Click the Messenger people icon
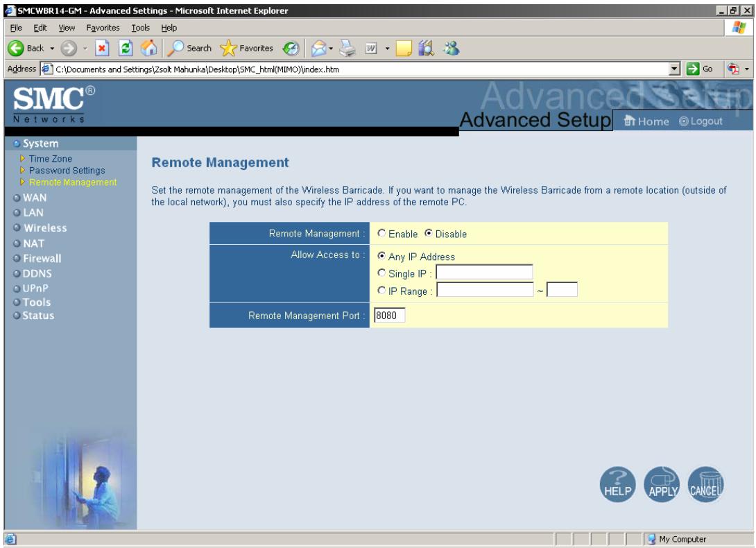Viewport: 756px width, 548px height. coord(452,49)
